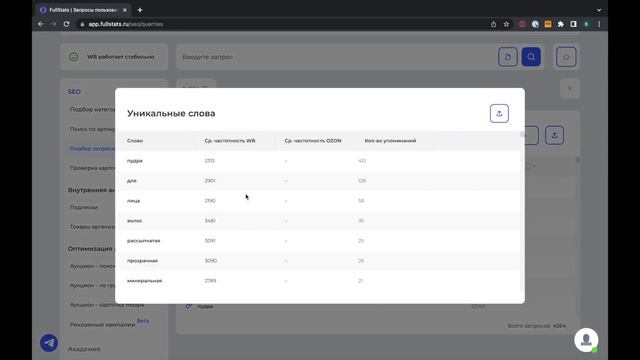Open the Chrome three-dot menu
Screen dimensions: 640x360
click(x=599, y=24)
